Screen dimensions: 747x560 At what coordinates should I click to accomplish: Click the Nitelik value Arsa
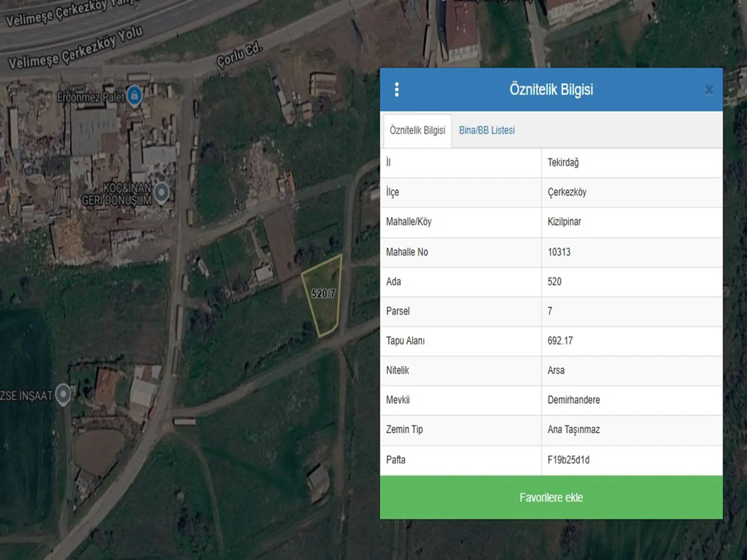coord(556,370)
